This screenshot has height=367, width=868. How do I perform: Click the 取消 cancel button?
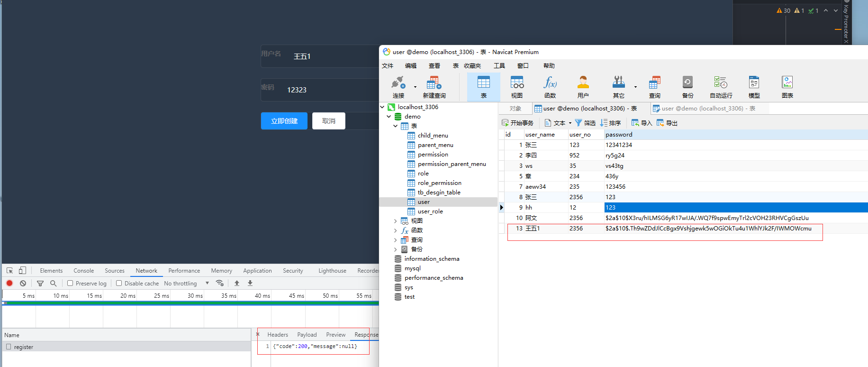(329, 121)
